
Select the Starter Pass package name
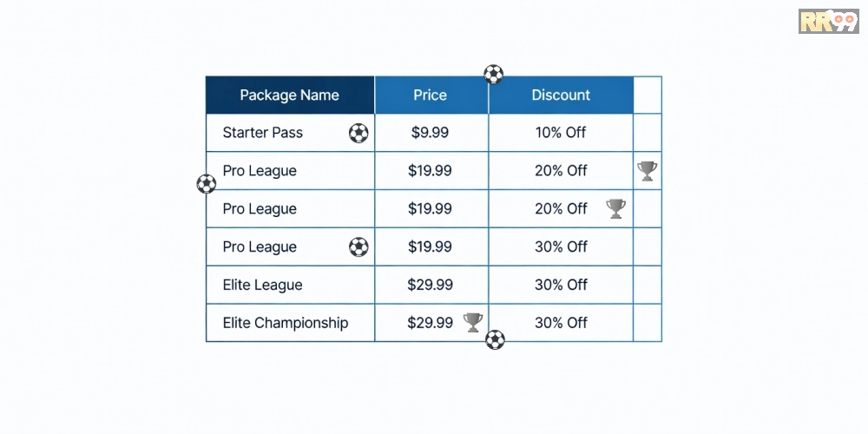click(x=263, y=134)
